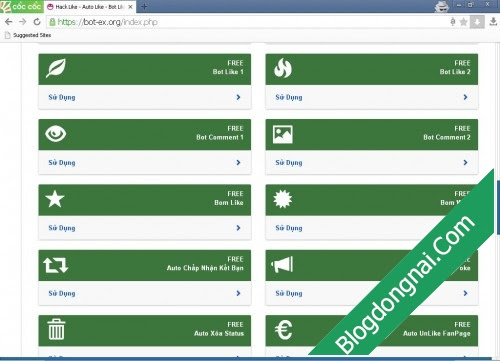Click the eye icon on Bot Comment 1
This screenshot has height=361, width=500.
click(56, 134)
